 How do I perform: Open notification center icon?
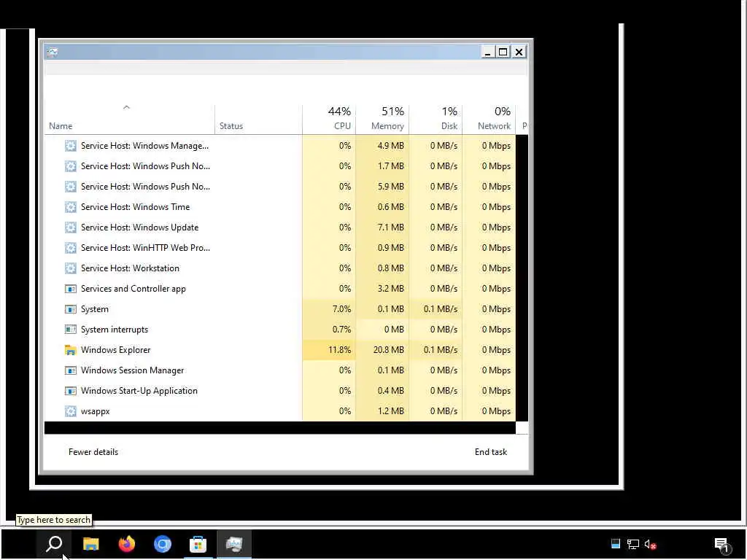tap(721, 544)
